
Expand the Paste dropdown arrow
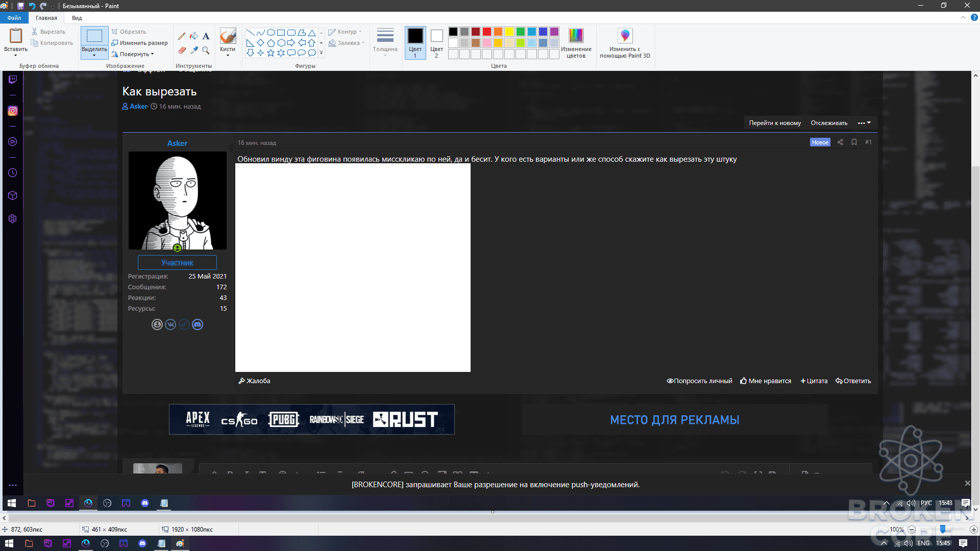coord(16,55)
